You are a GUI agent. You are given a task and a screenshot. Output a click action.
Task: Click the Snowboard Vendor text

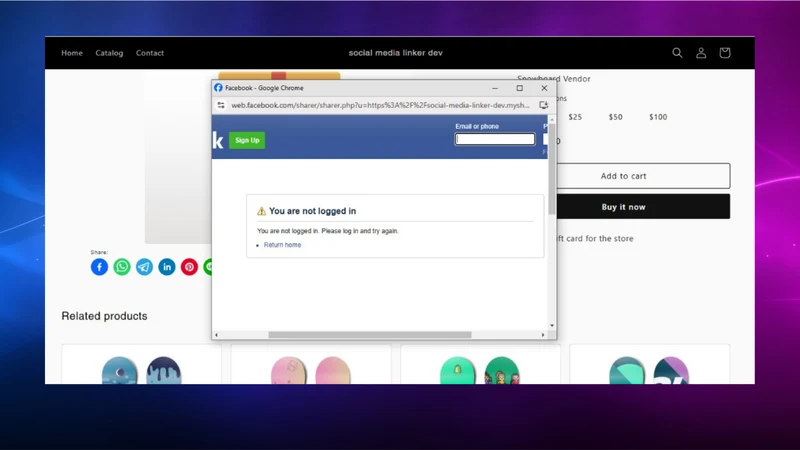(x=554, y=79)
